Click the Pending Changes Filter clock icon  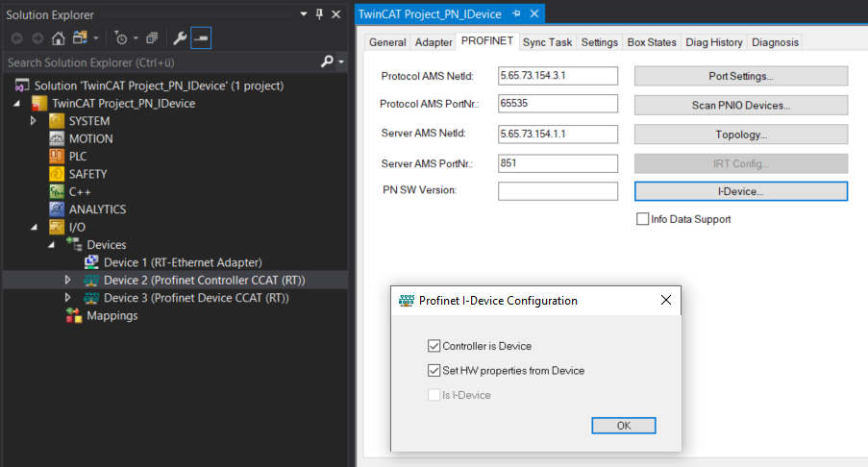(121, 38)
